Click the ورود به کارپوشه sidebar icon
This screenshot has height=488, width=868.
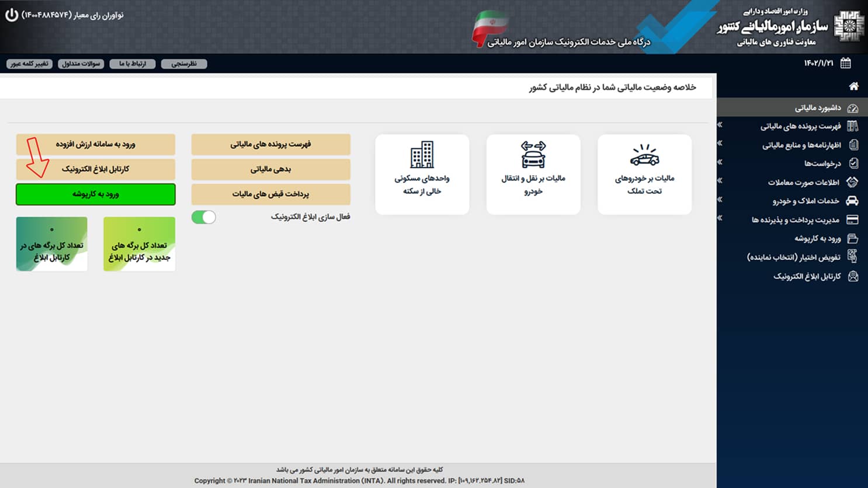(x=853, y=238)
